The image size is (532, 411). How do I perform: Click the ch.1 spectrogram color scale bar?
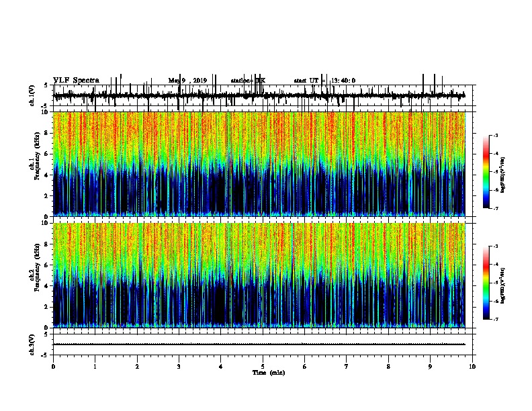coord(486,172)
